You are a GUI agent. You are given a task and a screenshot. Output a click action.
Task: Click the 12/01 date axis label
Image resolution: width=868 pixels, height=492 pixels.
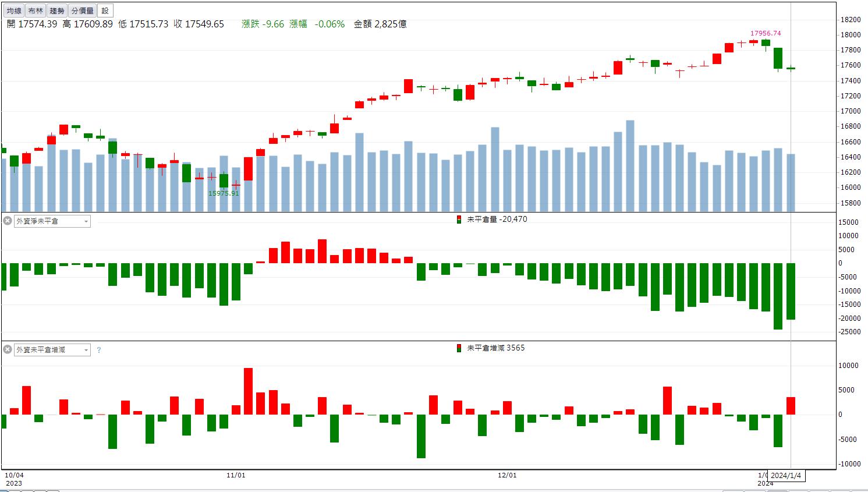[x=507, y=475]
